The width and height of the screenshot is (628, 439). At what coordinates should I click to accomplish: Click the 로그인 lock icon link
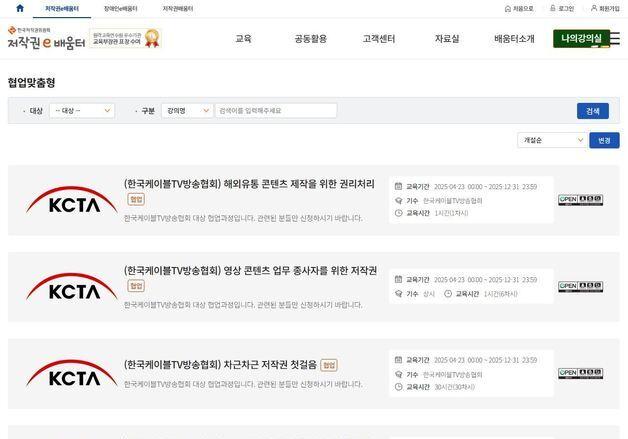560,8
